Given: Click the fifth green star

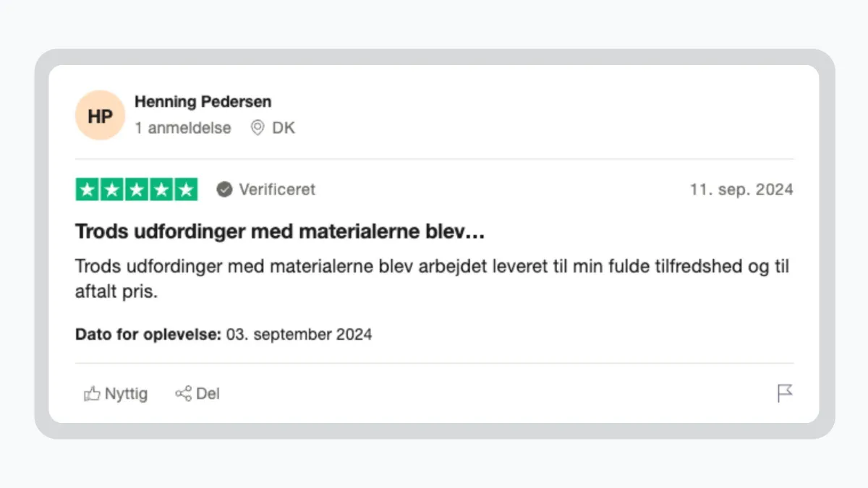Looking at the screenshot, I should tap(185, 189).
